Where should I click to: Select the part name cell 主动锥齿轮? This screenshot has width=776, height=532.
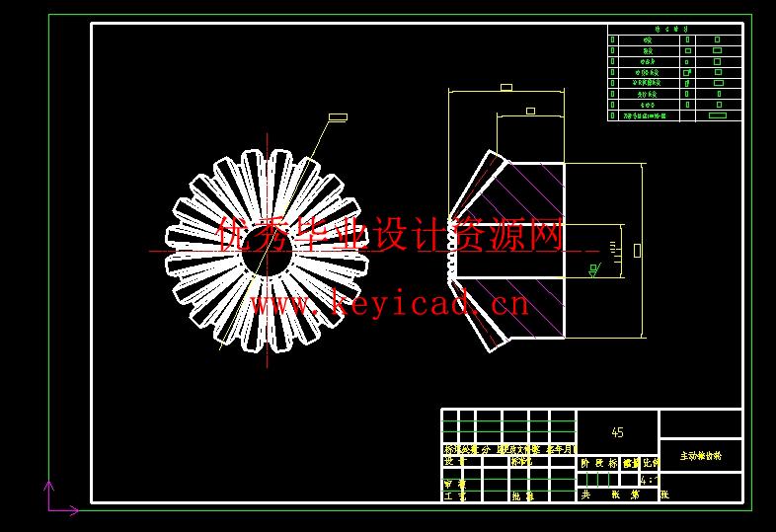coord(700,457)
